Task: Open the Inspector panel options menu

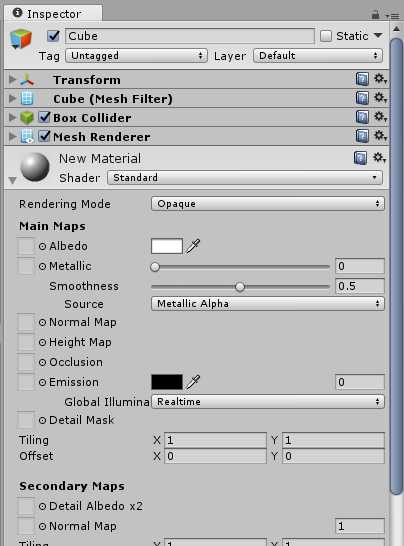Action: click(393, 16)
